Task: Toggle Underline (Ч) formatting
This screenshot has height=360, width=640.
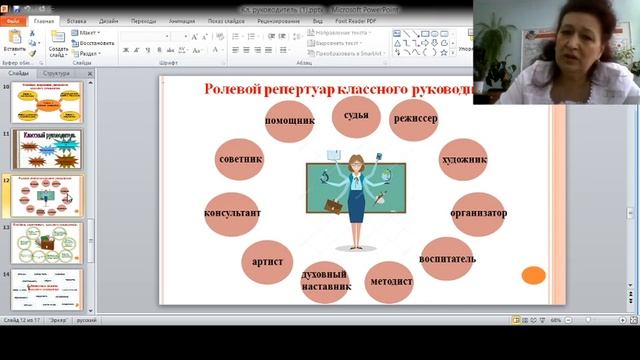Action: (148, 50)
